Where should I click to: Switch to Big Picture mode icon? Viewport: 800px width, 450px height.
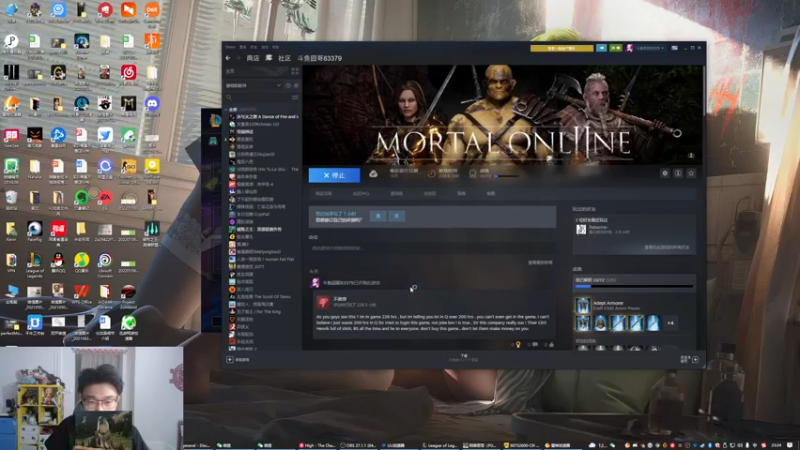[674, 48]
